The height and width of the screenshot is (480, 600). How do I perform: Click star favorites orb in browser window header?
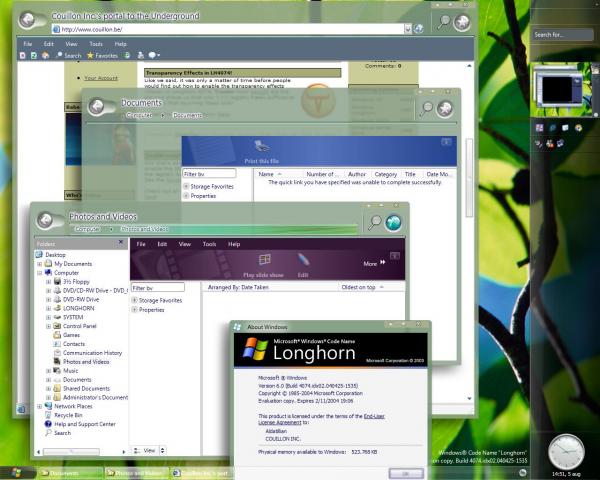462,23
